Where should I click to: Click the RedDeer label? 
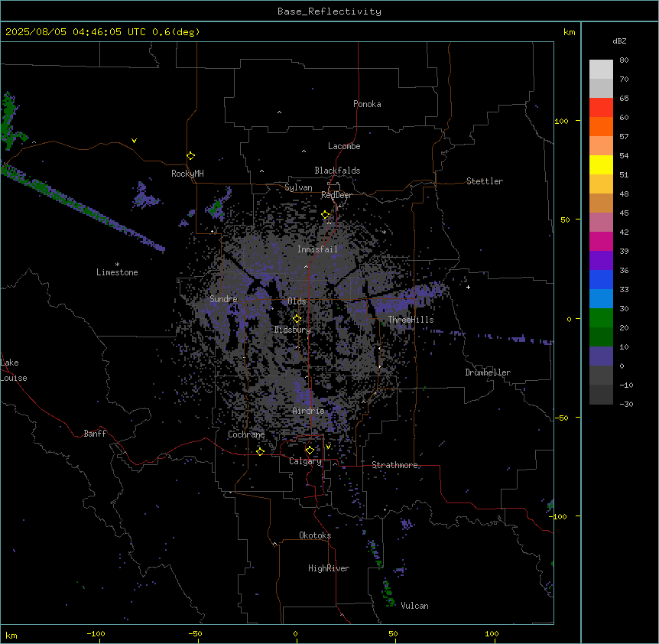(x=336, y=195)
